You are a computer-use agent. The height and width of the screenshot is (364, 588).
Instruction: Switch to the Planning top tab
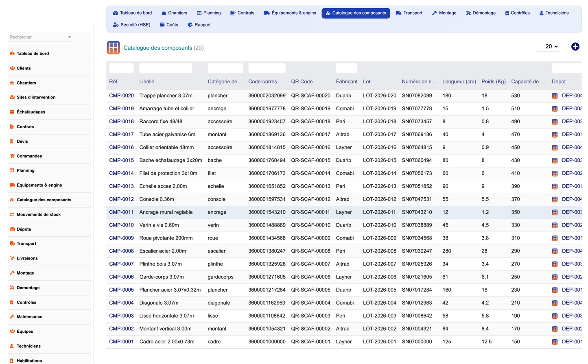point(209,13)
